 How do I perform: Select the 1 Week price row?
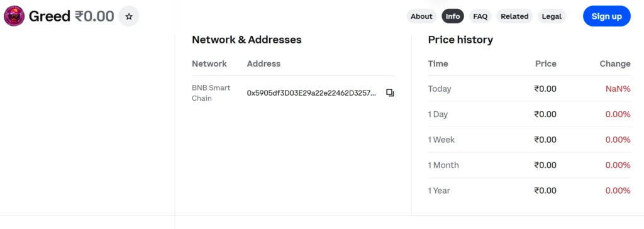pos(529,140)
